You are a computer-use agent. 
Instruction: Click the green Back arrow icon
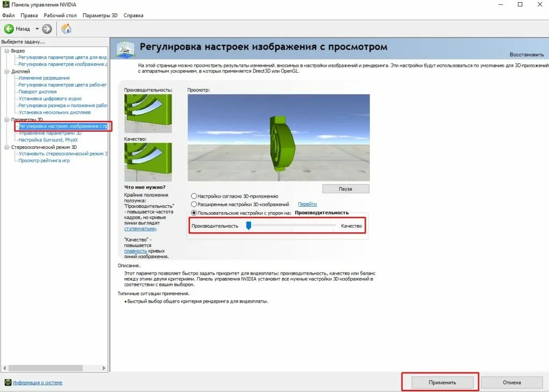tap(9, 29)
